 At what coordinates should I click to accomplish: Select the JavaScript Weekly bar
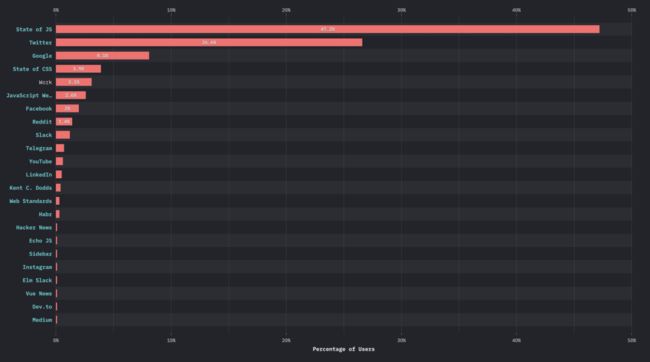[x=71, y=95]
